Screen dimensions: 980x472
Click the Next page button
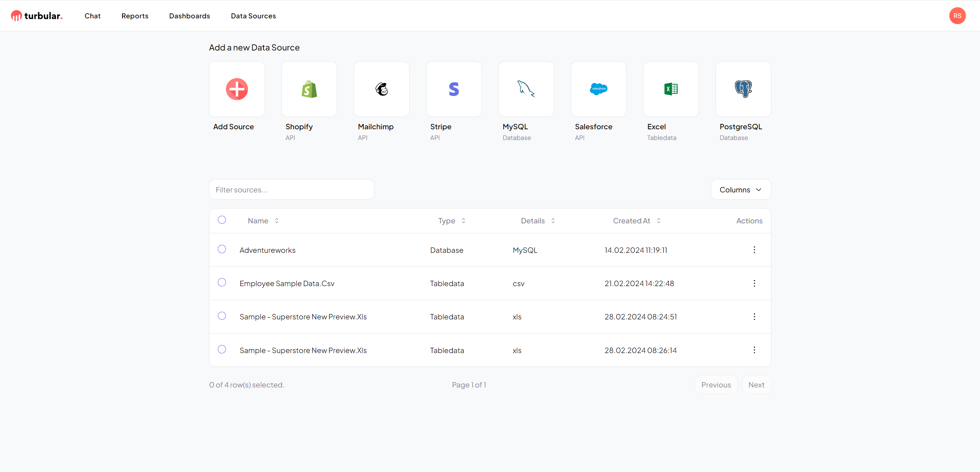(x=756, y=385)
